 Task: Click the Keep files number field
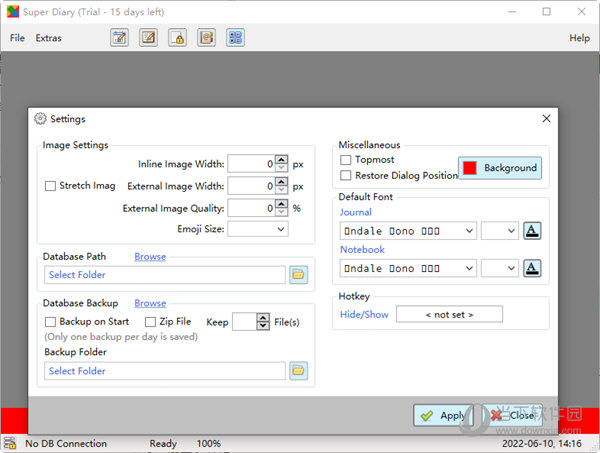coord(245,322)
